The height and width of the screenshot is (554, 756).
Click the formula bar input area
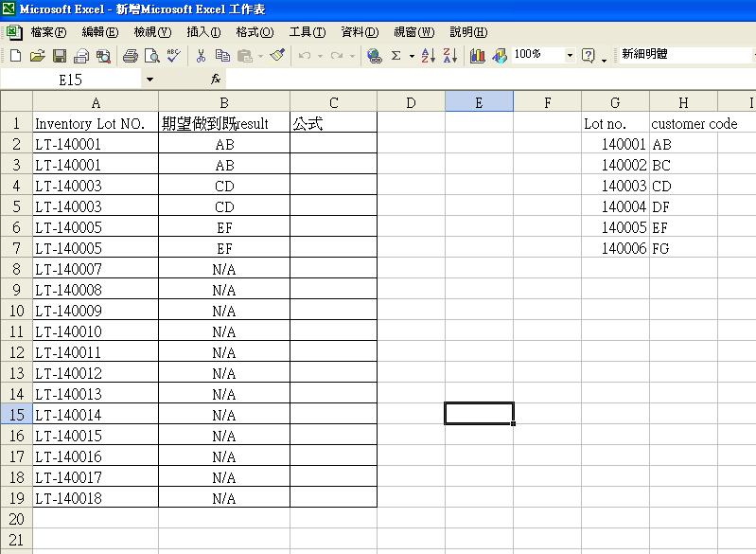point(491,80)
